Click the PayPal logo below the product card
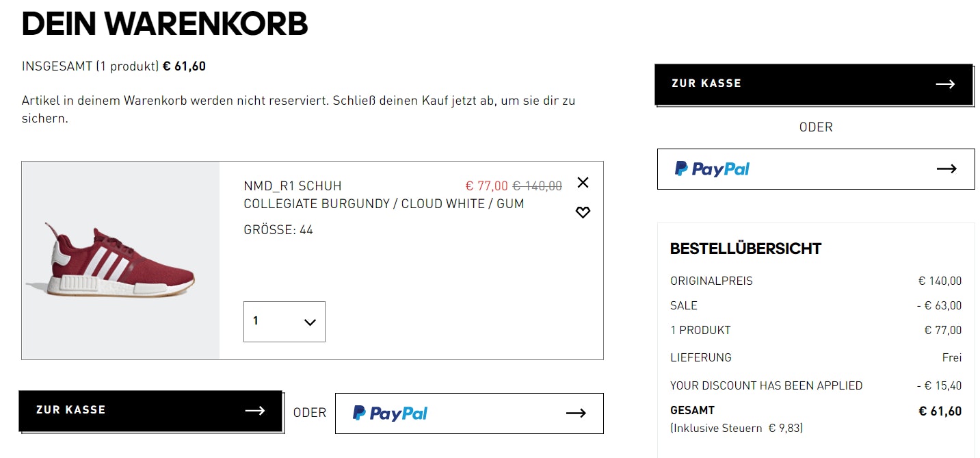 [x=390, y=413]
